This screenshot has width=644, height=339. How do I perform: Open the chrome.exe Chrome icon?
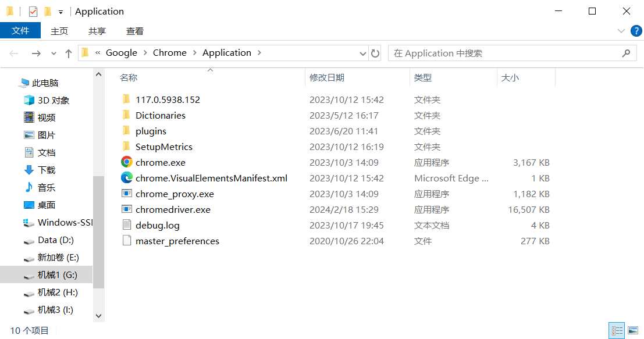coord(126,162)
